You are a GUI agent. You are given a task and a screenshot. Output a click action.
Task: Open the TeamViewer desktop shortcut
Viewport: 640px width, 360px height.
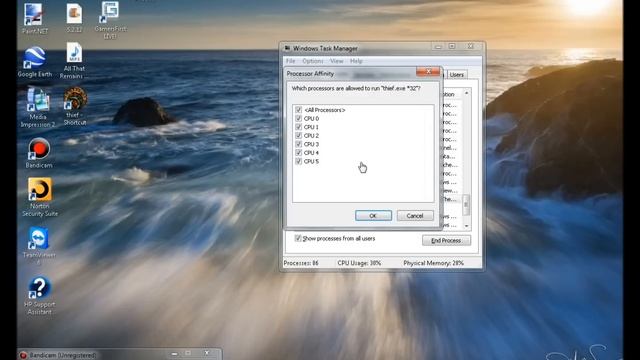click(39, 245)
